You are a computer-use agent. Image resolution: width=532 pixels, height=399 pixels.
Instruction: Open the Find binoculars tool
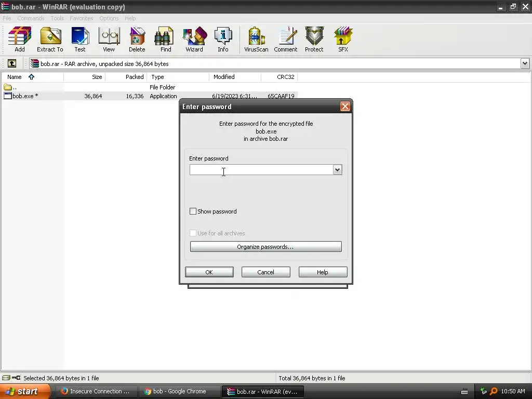click(x=166, y=39)
